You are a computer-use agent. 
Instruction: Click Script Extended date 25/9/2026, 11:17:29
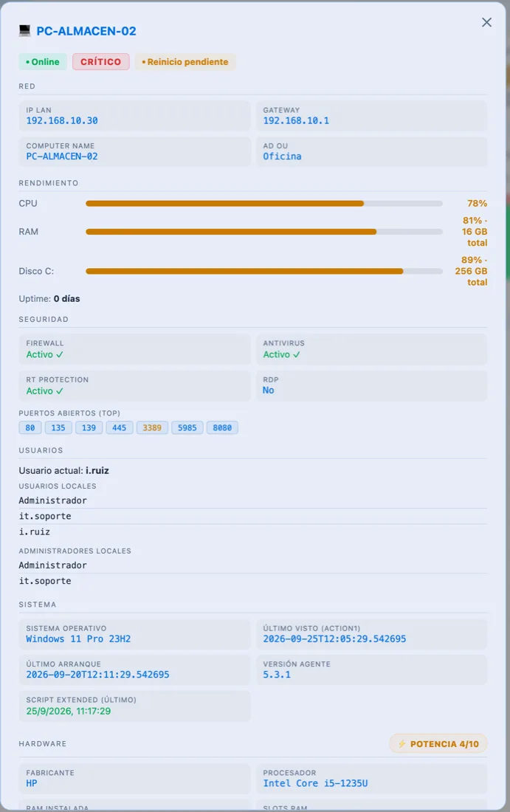tap(69, 711)
